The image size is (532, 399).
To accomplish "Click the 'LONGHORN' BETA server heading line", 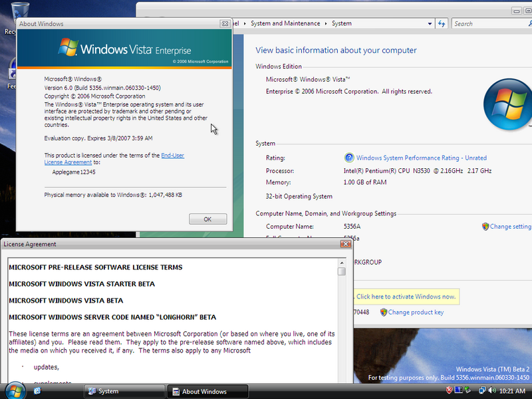I will 112,317.
